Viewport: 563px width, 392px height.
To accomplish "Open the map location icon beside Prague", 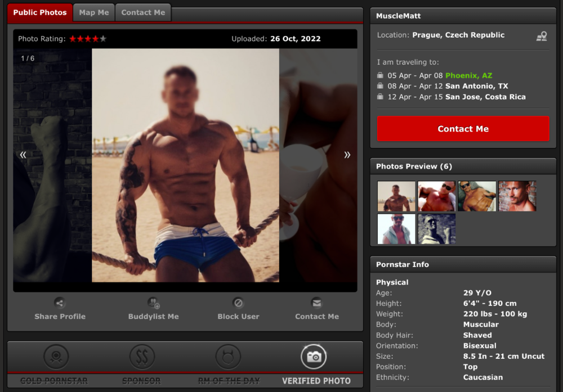I will click(541, 36).
